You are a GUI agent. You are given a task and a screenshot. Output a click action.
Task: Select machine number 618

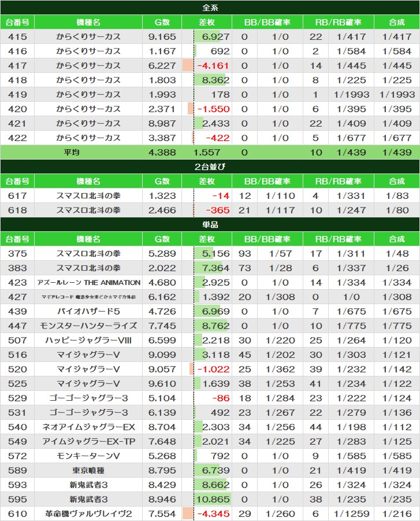coord(17,210)
